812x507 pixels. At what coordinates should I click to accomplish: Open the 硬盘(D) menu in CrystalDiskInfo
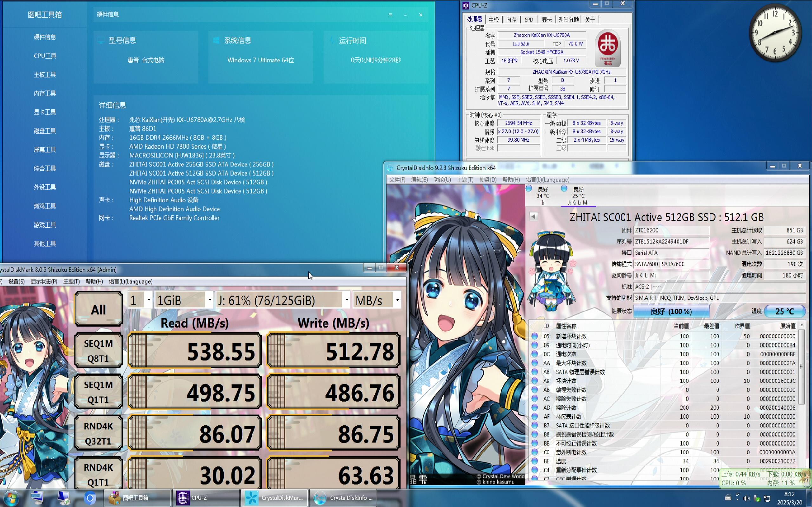pos(488,180)
